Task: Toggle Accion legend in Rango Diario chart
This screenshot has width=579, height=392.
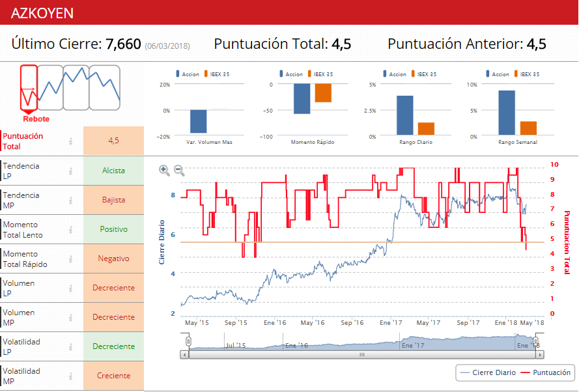Action: coord(395,74)
